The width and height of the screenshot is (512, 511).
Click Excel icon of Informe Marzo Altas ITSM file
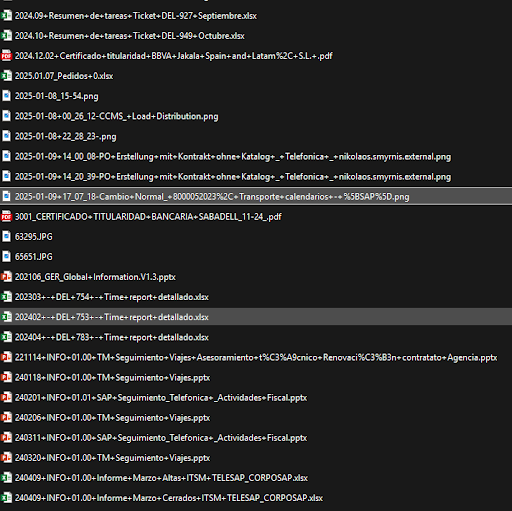click(6, 478)
